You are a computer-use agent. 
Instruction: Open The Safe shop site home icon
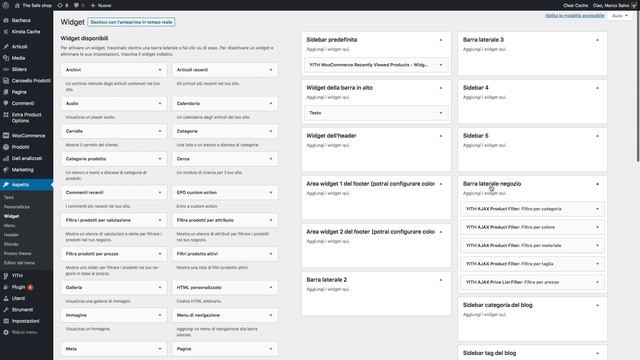[x=17, y=5]
